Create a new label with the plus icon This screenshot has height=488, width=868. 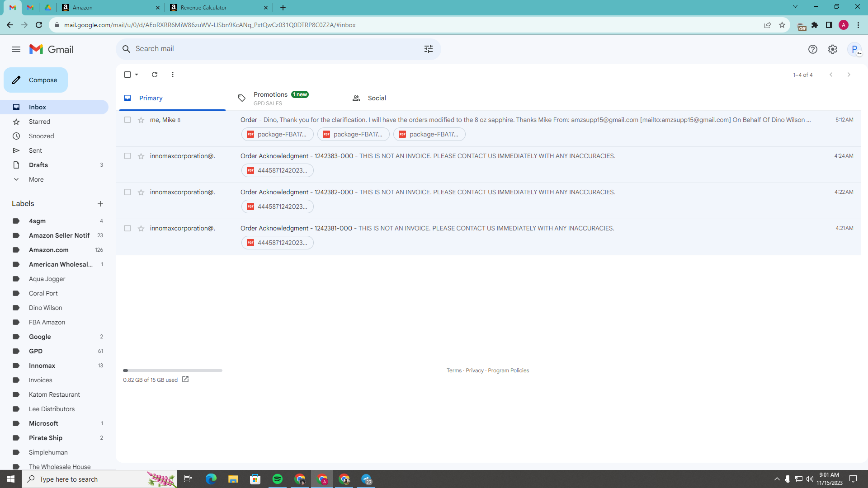pos(100,204)
